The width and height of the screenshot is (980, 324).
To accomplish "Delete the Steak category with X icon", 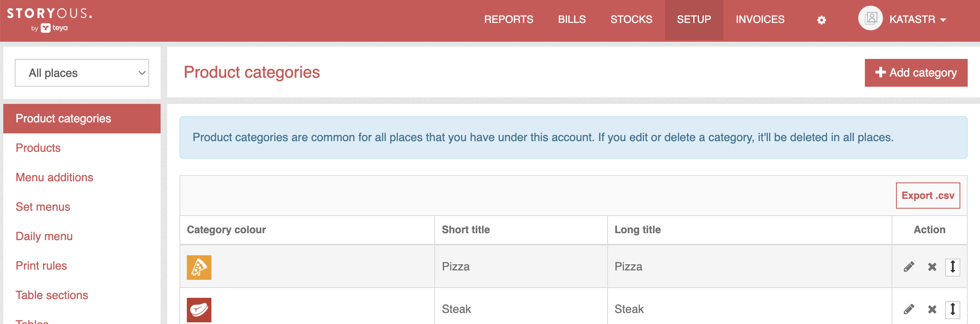I will point(932,309).
